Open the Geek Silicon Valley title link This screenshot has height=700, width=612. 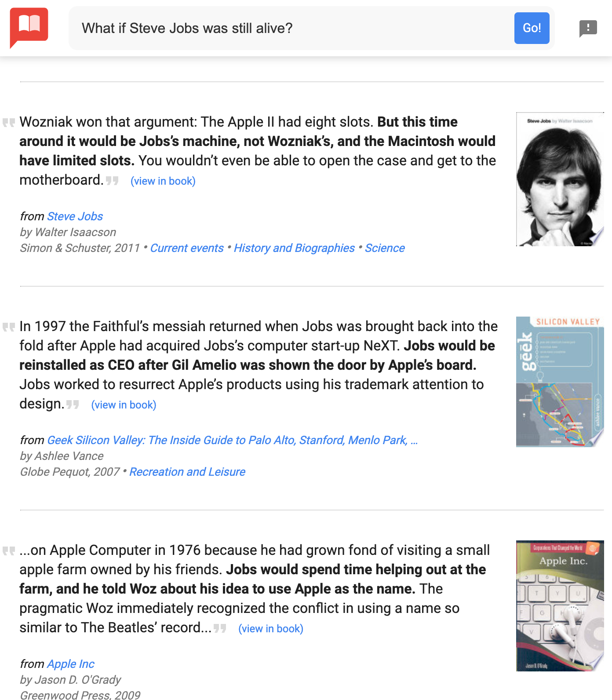pos(232,440)
